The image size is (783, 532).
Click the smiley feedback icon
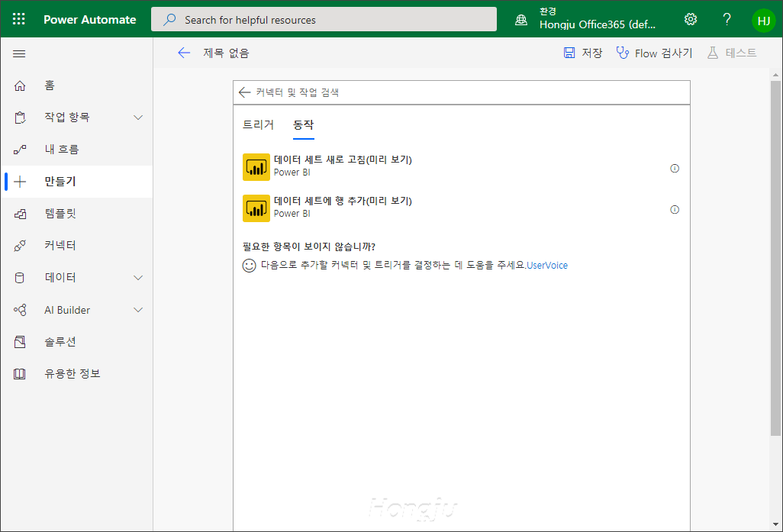pyautogui.click(x=250, y=266)
